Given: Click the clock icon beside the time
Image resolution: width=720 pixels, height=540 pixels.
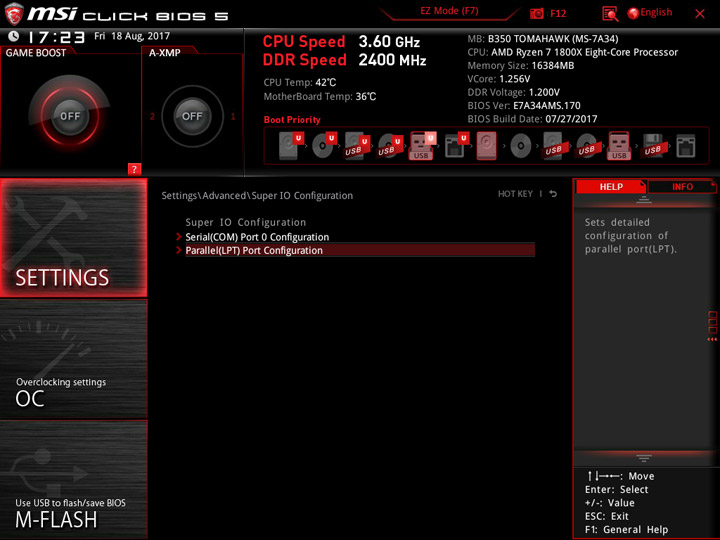Looking at the screenshot, I should click(x=14, y=36).
